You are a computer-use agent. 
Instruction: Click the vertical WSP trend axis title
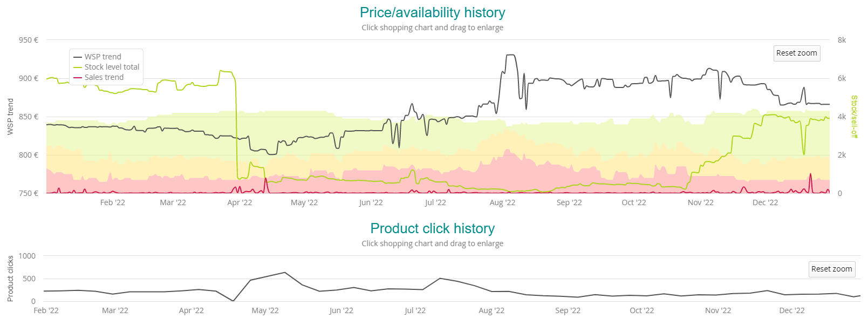click(x=10, y=117)
